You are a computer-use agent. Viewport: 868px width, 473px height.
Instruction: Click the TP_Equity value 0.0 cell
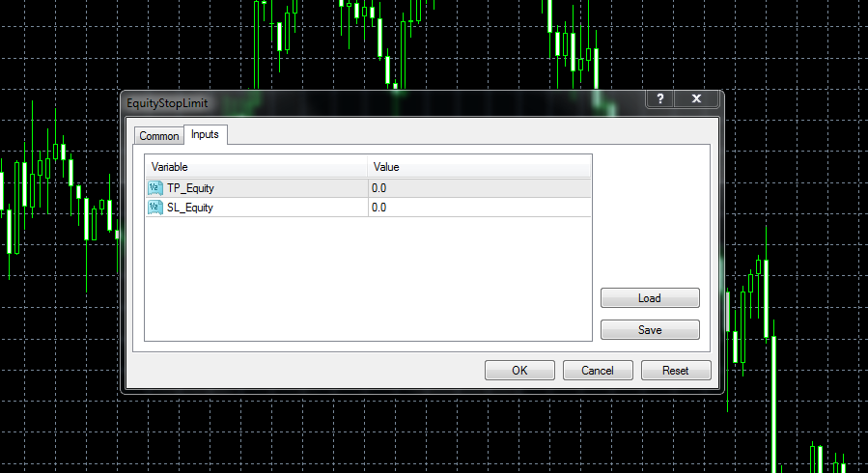pos(480,188)
